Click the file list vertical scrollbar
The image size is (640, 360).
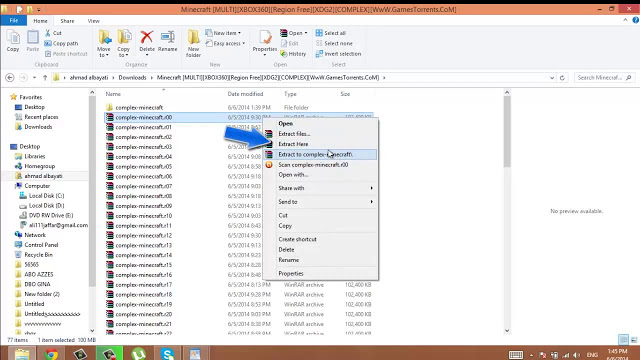(x=507, y=131)
